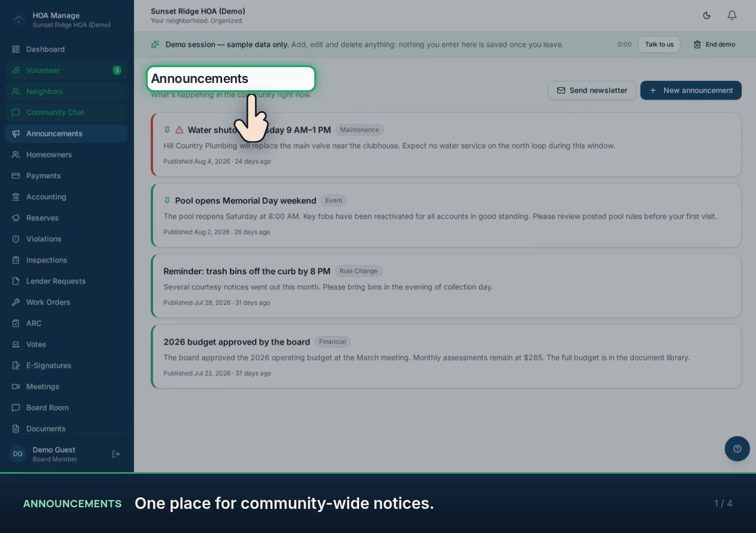Click pin icon on Pool opens announcement
This screenshot has height=533, width=756.
167,200
